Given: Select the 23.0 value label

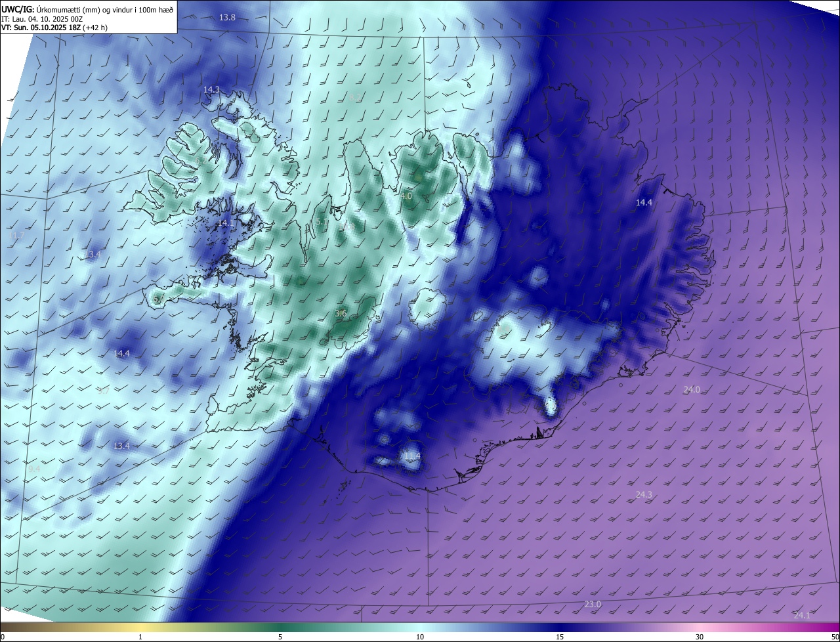Looking at the screenshot, I should point(593,604).
